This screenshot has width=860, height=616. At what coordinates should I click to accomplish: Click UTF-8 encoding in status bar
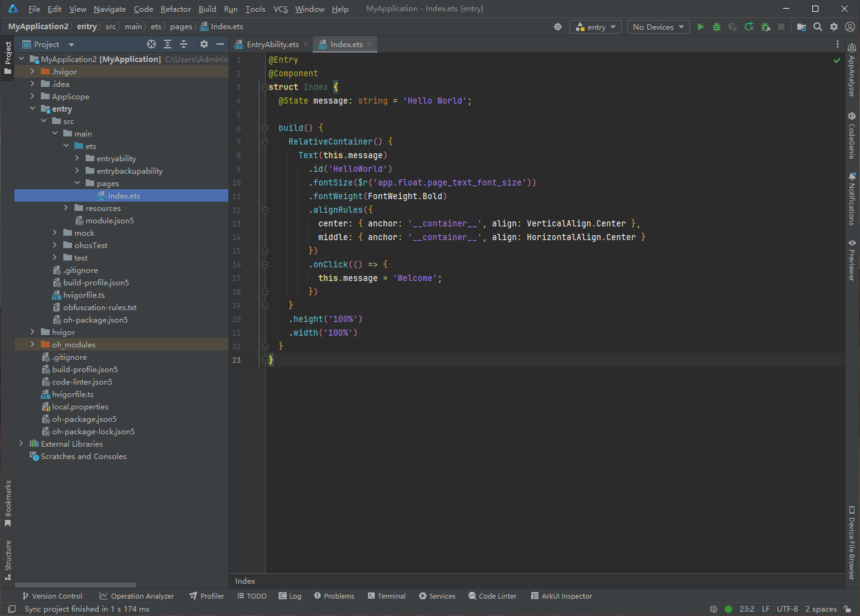click(787, 609)
